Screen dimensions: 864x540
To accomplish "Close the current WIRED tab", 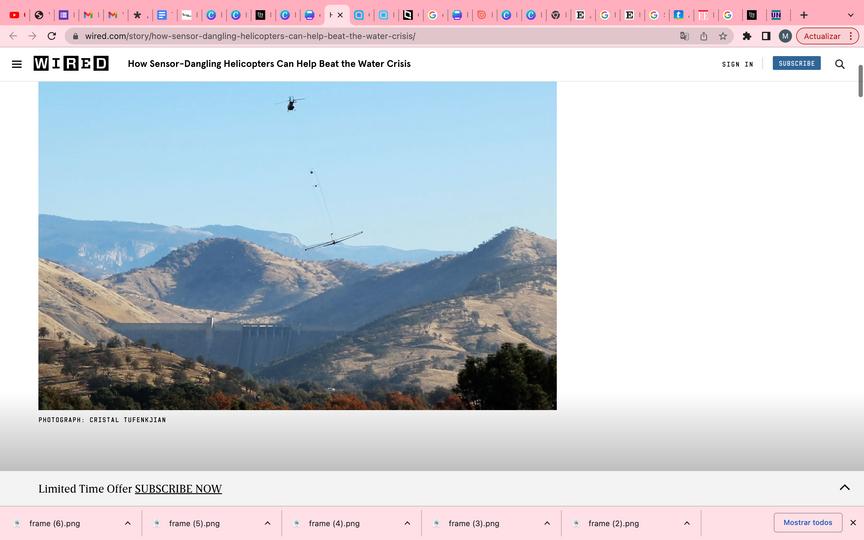I will (340, 15).
